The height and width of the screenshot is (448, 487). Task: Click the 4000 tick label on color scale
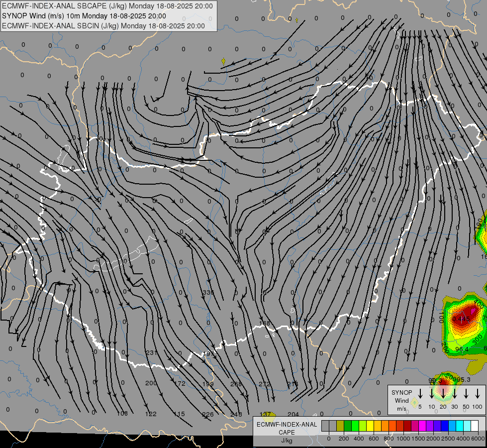463,439
